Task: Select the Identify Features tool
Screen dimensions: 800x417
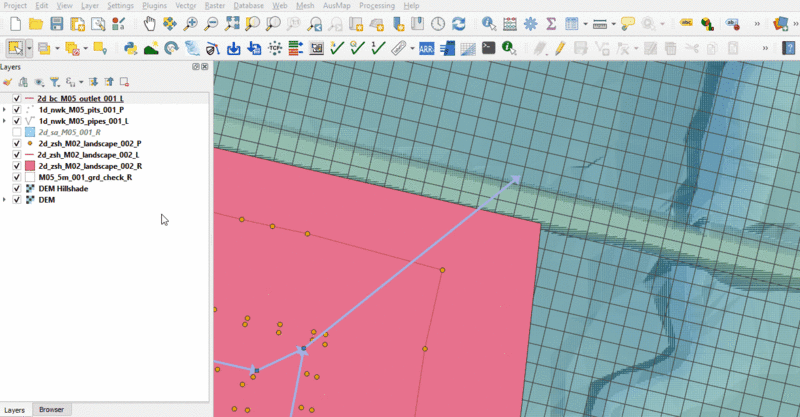Action: pos(488,23)
